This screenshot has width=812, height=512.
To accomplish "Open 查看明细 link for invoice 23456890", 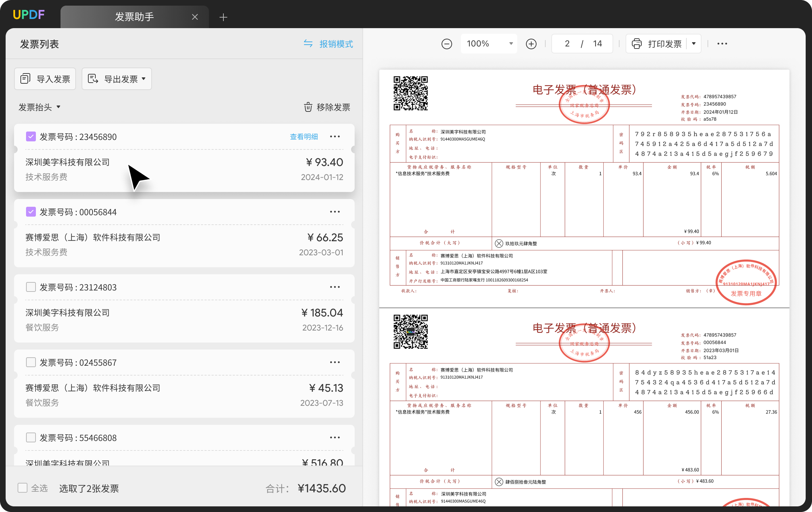I will (304, 137).
